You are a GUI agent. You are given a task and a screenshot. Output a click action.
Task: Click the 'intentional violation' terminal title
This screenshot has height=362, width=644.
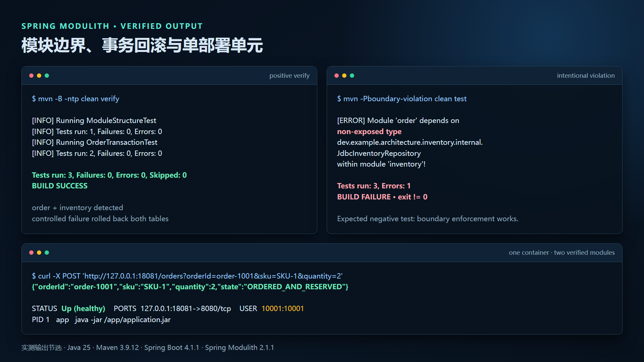[x=586, y=76]
